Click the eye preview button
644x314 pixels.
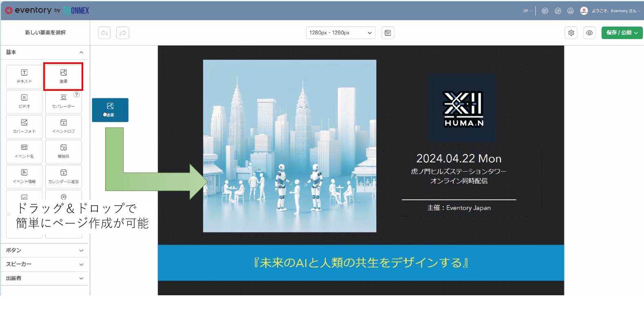(589, 33)
